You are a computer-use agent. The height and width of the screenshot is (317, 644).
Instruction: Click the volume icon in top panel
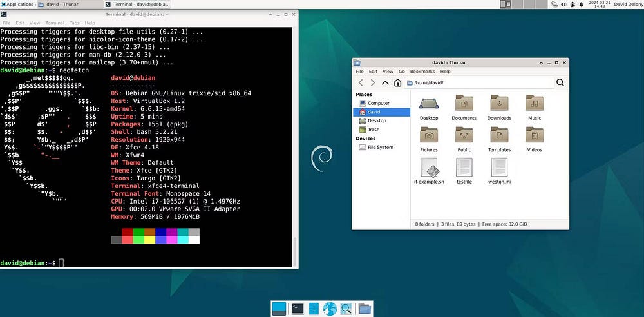(x=563, y=4)
